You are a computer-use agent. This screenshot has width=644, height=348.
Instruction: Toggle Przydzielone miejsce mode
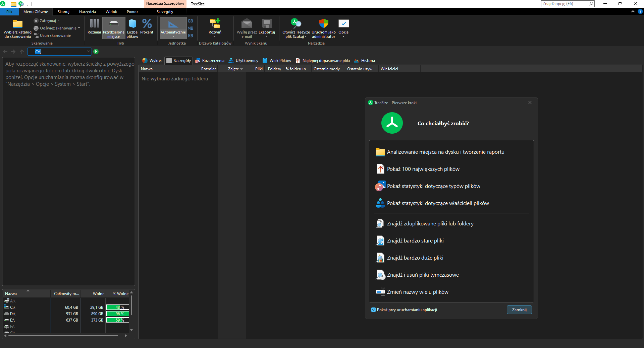(x=114, y=28)
